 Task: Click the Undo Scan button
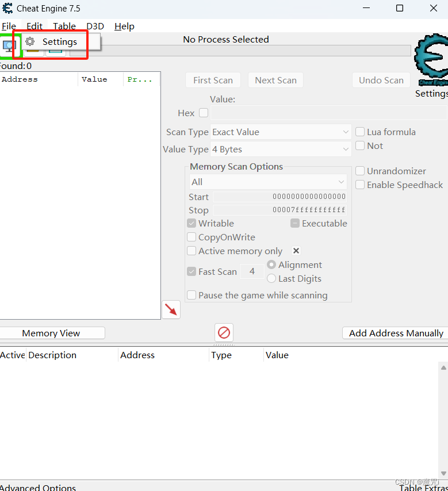coord(381,80)
